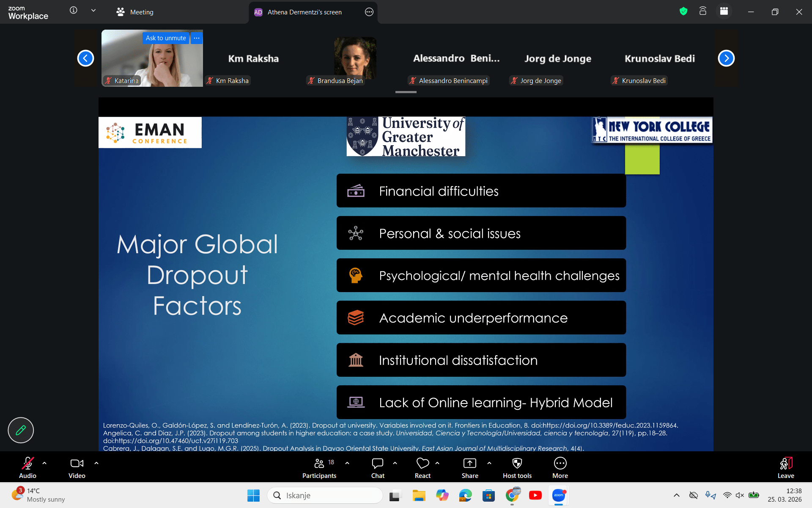Expand the video options caret
Image resolution: width=812 pixels, height=508 pixels.
click(96, 463)
